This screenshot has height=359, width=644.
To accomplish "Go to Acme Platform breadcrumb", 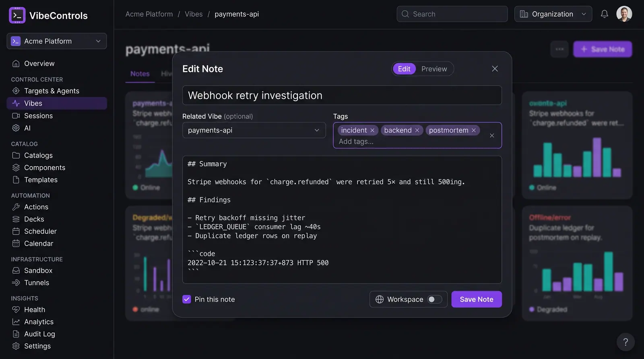I will (149, 14).
